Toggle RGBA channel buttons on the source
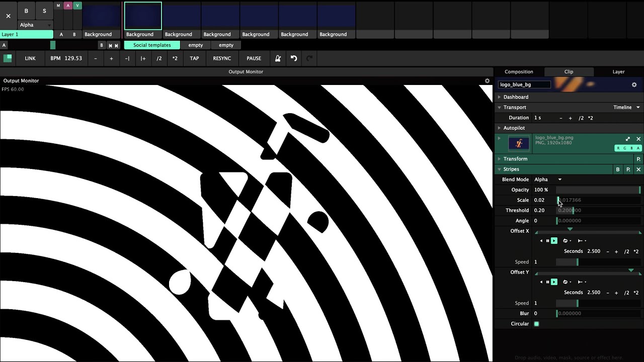The image size is (644, 362). [x=628, y=148]
